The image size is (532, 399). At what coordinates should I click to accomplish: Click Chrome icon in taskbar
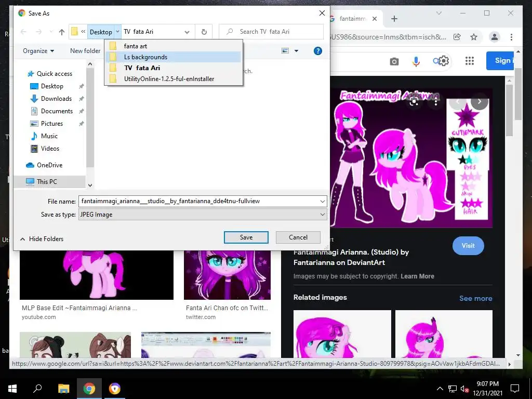[x=89, y=389]
